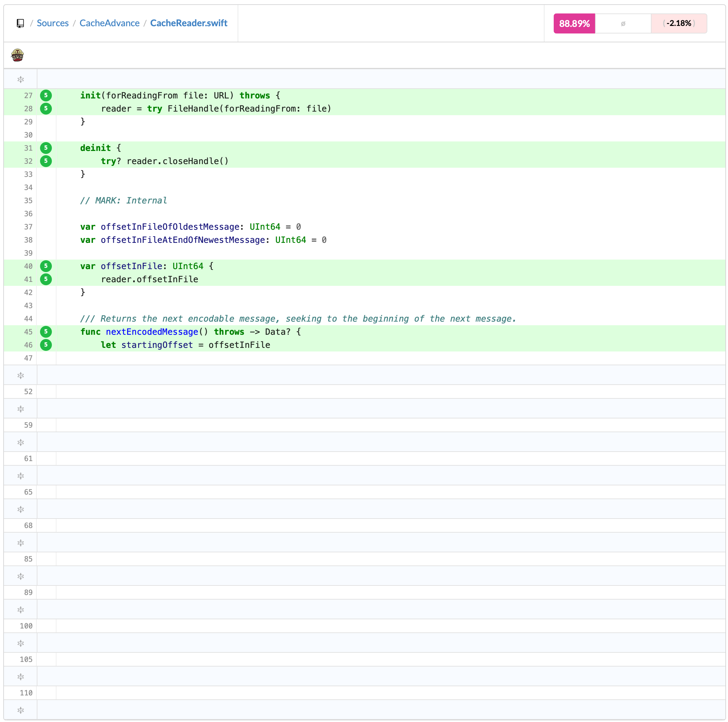Expand hidden lines above line 27
This screenshot has width=728, height=722.
pos(21,79)
